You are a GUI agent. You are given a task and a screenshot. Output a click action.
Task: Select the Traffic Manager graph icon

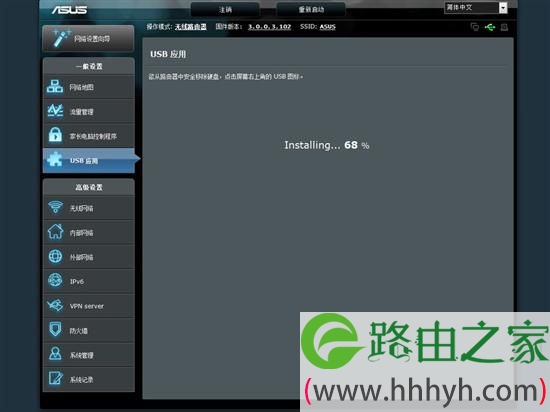tap(55, 111)
